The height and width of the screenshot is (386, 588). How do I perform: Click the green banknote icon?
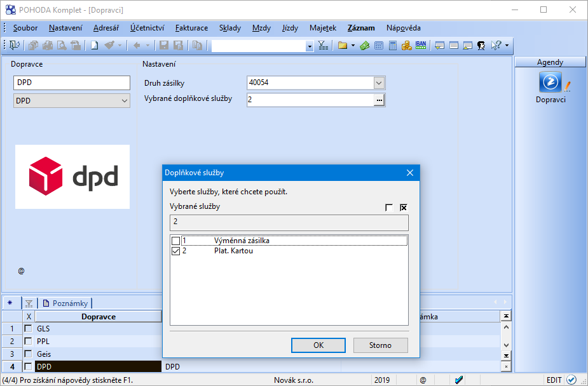364,46
